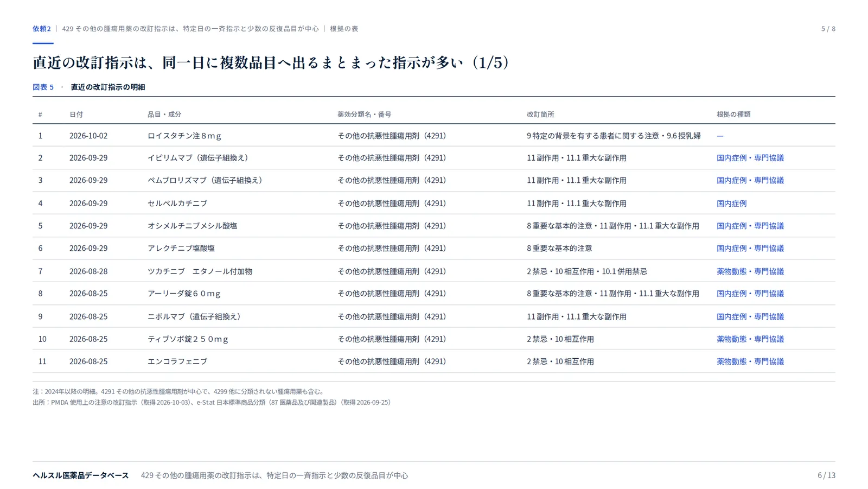Select ツカチニブ エタノール付加物 cell
This screenshot has height=489, width=868.
pos(200,271)
